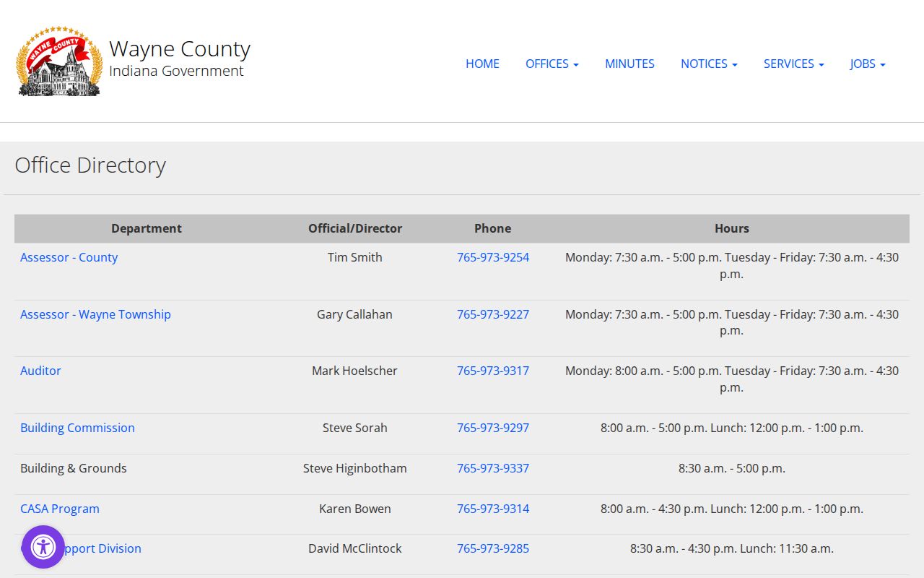Expand the JOBS dropdown menu
The height and width of the screenshot is (578, 924).
pyautogui.click(x=868, y=64)
